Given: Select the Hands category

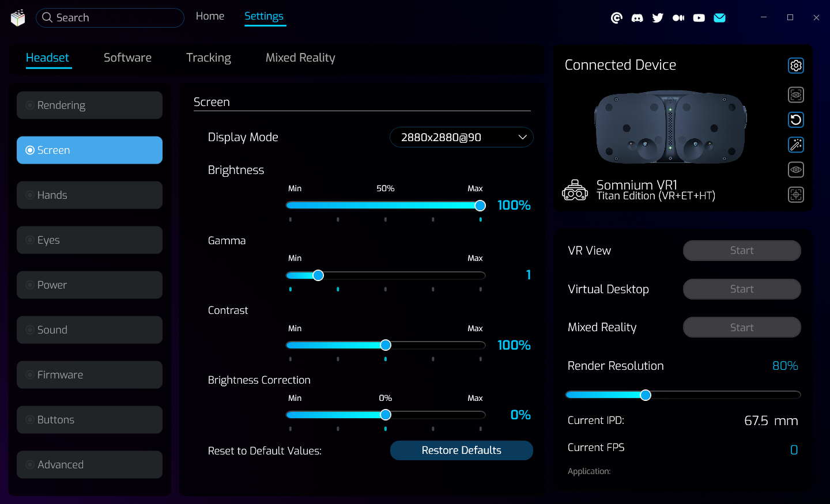Looking at the screenshot, I should (89, 195).
